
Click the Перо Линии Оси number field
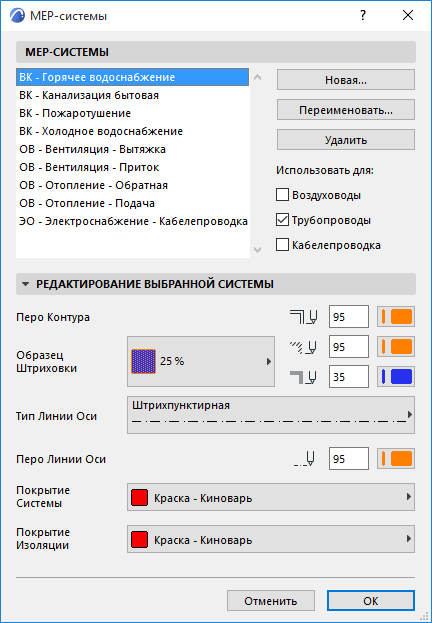click(349, 459)
